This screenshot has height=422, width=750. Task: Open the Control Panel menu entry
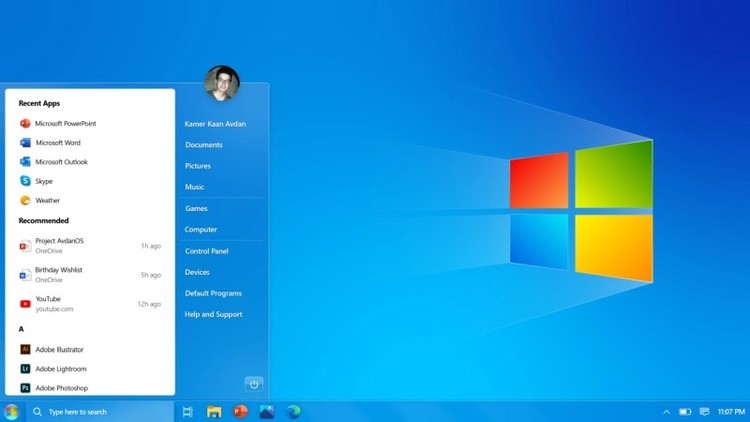(x=207, y=251)
